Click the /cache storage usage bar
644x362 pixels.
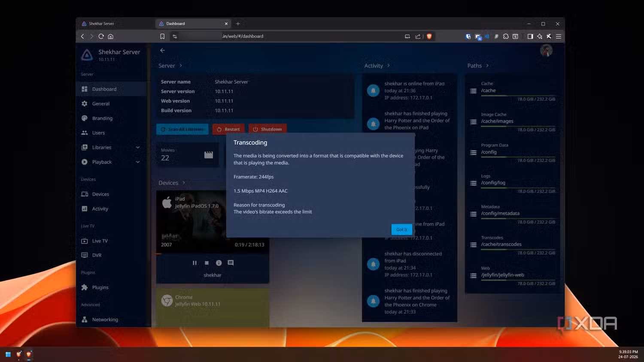pyautogui.click(x=518, y=95)
